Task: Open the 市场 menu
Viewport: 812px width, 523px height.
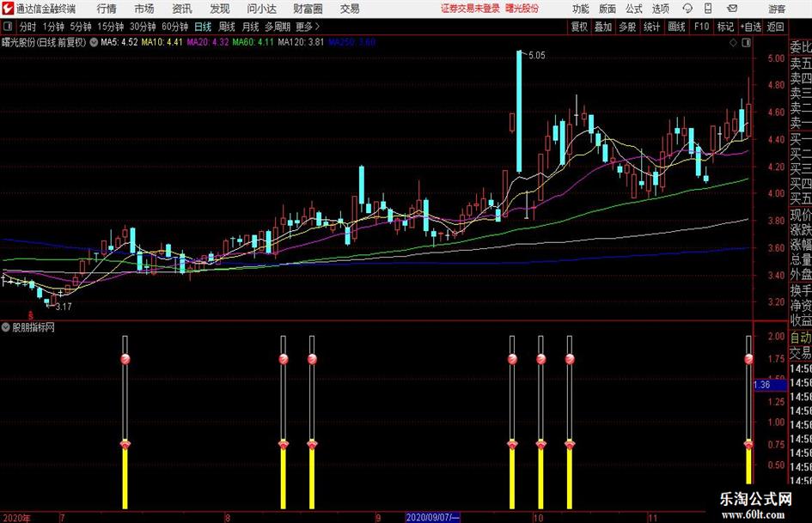Action: coord(144,9)
